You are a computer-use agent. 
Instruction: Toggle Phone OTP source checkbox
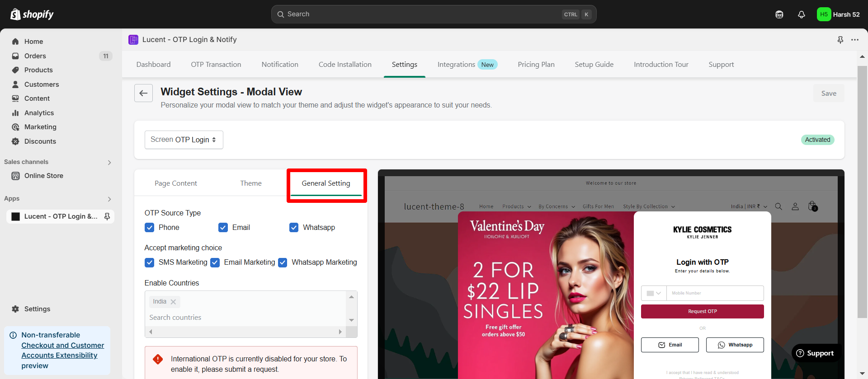click(150, 228)
